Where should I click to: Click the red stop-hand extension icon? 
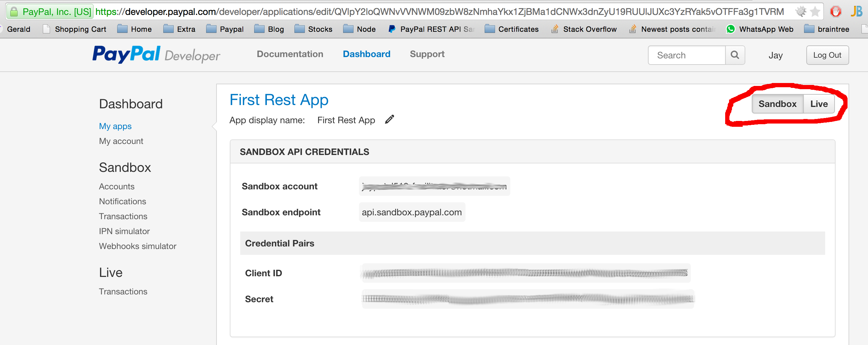click(x=836, y=12)
